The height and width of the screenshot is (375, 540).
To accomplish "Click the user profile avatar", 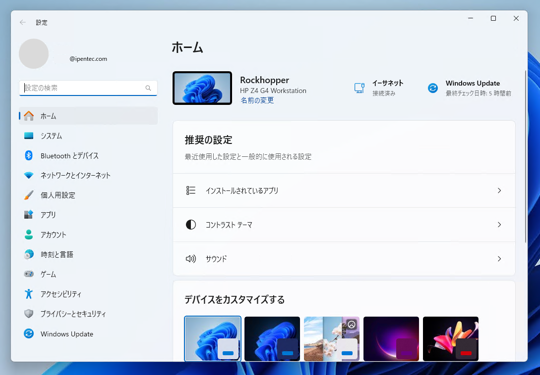I will click(x=34, y=54).
